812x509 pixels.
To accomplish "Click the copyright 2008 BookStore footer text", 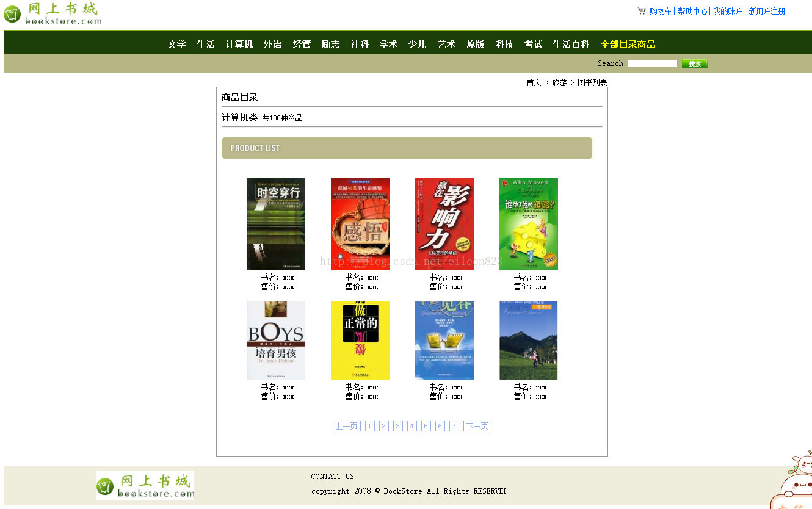I will tap(410, 491).
